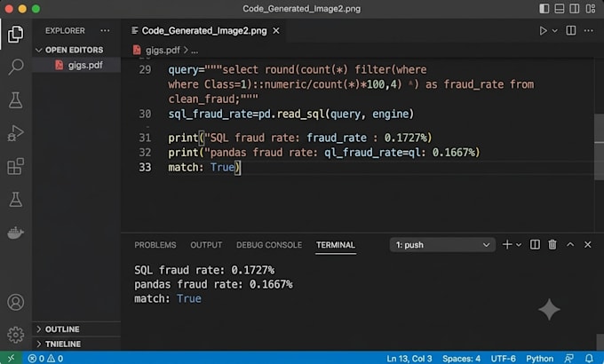Open the upper Testing flask icon

click(15, 100)
